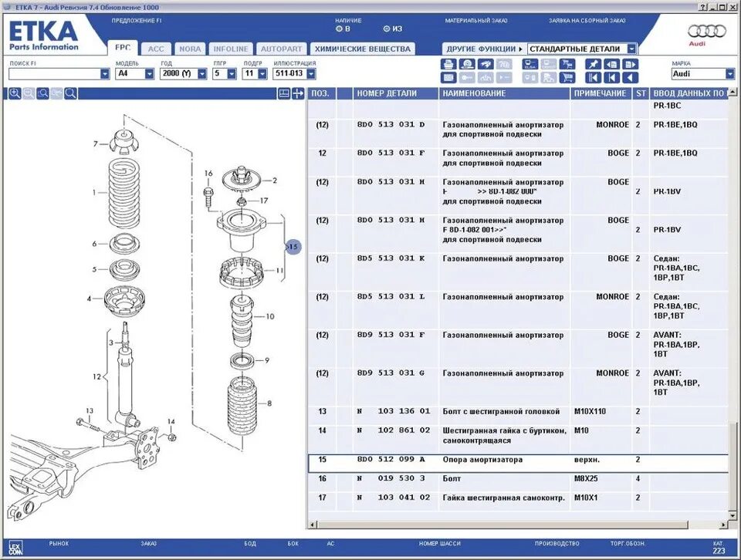Toggle the illustration layout view icon

283,93
